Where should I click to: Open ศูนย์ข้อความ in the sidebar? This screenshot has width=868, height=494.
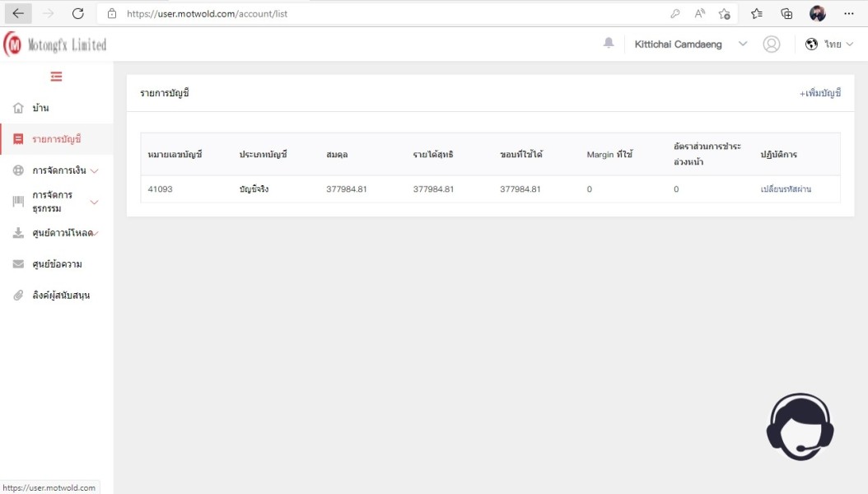coord(57,264)
